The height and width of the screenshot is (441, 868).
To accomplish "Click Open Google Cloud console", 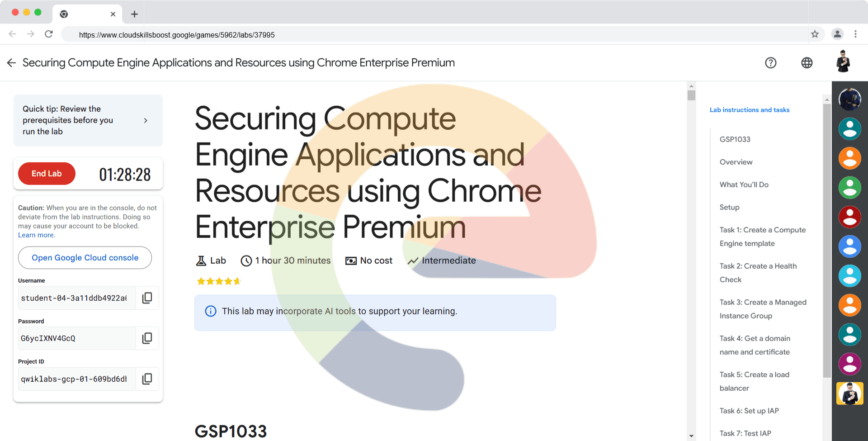I will [x=85, y=258].
